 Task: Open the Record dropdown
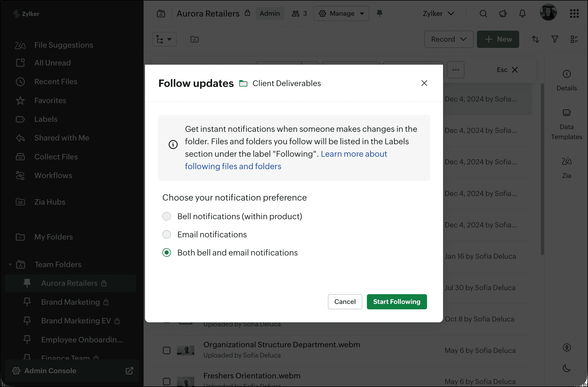click(x=448, y=39)
